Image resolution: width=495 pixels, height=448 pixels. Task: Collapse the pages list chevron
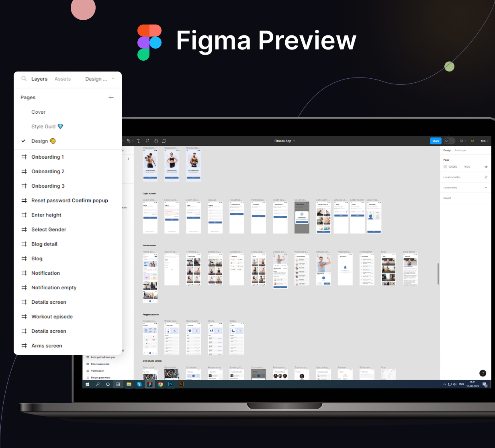coord(113,79)
